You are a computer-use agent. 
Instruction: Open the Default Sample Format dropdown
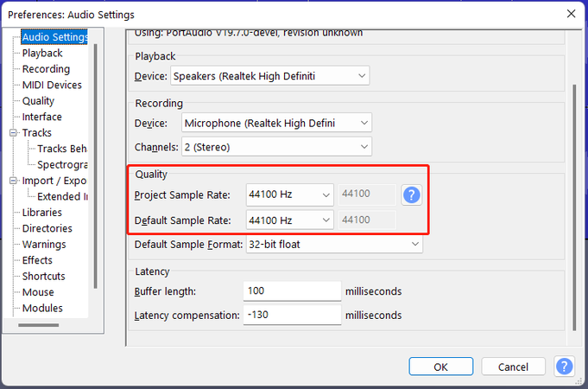tap(334, 245)
